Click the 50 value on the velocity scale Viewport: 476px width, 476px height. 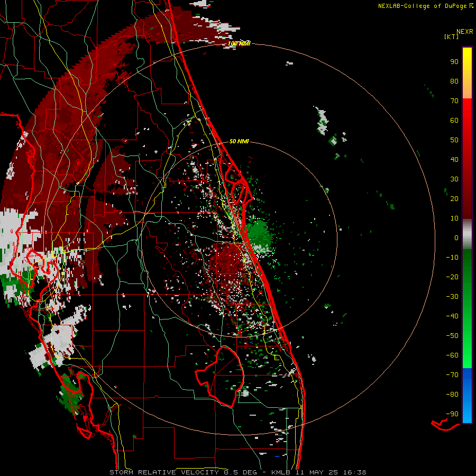(454, 140)
